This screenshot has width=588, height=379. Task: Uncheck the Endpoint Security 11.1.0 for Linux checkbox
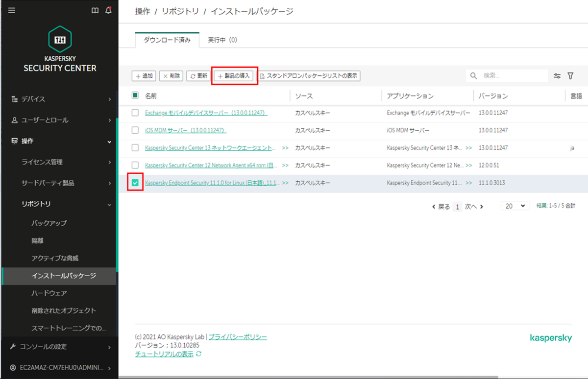tap(135, 183)
